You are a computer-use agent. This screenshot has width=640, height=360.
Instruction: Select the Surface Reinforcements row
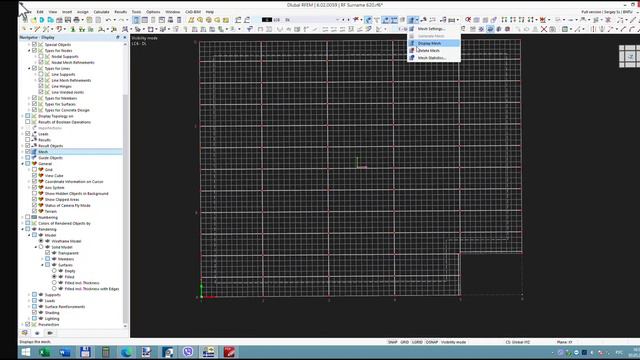click(x=65, y=307)
